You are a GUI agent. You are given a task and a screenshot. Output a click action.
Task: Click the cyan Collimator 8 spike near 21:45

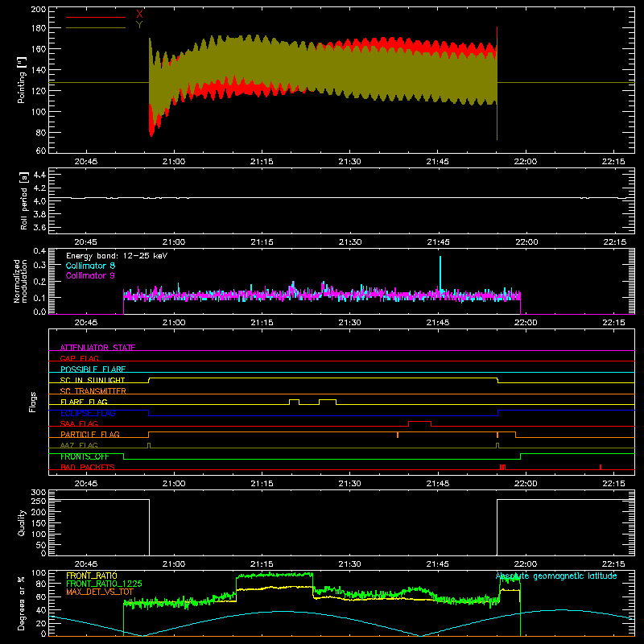tap(440, 273)
